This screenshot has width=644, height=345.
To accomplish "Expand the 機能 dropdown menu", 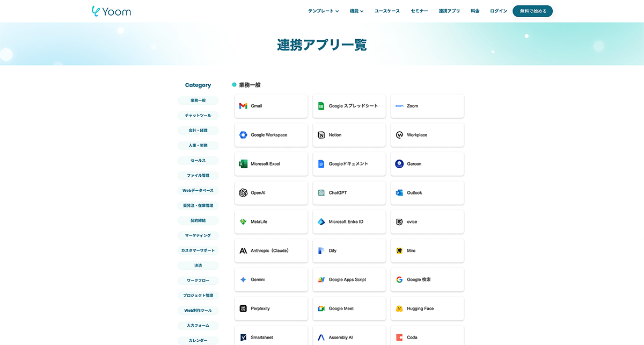I will pos(356,10).
